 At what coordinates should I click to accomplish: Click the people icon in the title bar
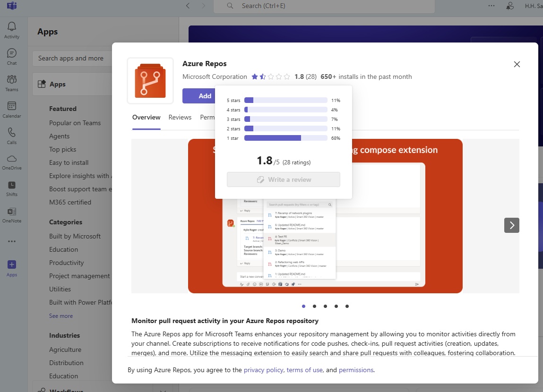click(510, 6)
